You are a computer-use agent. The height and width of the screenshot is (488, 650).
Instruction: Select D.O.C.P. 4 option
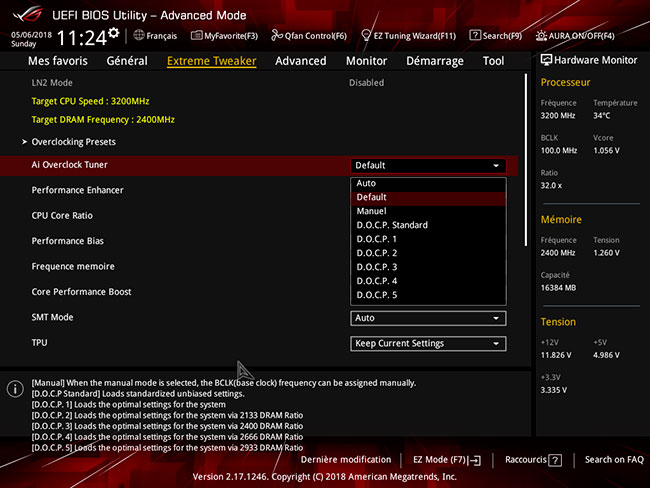coord(428,281)
